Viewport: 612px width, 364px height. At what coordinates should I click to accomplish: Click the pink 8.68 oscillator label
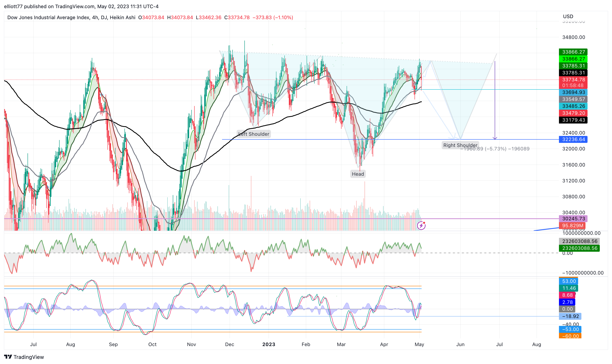tap(567, 295)
